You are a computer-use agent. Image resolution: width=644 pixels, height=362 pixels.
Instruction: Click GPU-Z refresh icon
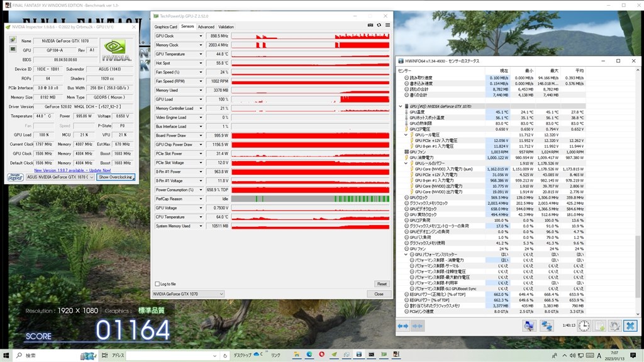(379, 25)
